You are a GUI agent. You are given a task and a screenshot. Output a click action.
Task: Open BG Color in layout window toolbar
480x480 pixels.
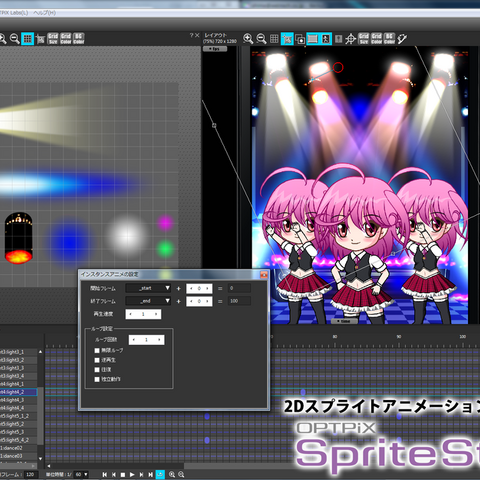[389, 39]
